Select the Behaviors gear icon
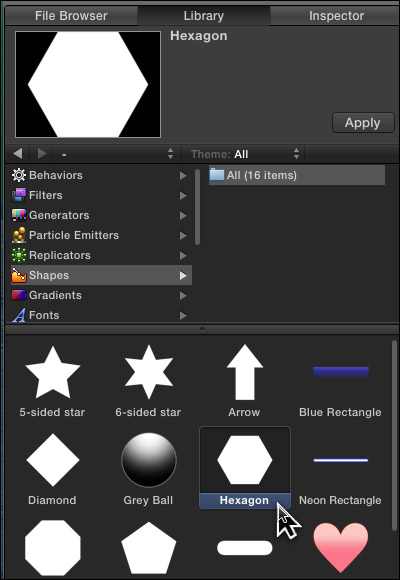The width and height of the screenshot is (400, 580). [19, 175]
